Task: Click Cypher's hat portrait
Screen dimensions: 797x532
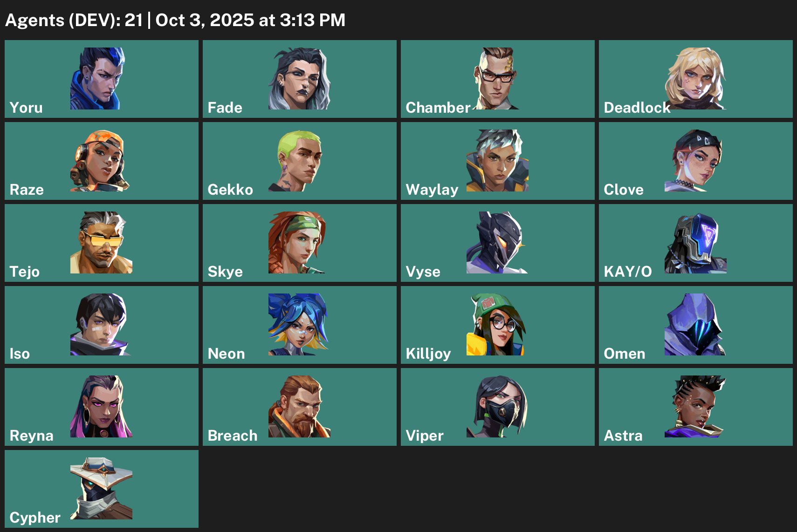Action: [x=101, y=488]
